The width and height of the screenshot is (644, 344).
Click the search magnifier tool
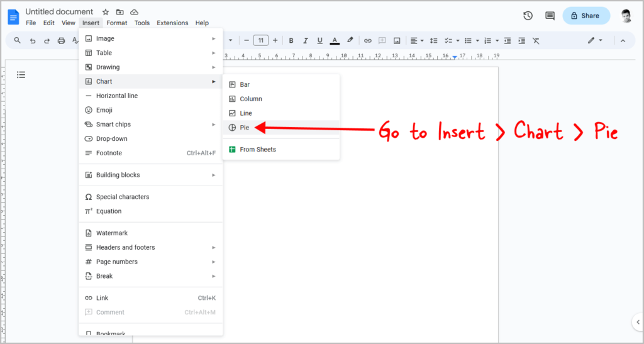coord(17,40)
